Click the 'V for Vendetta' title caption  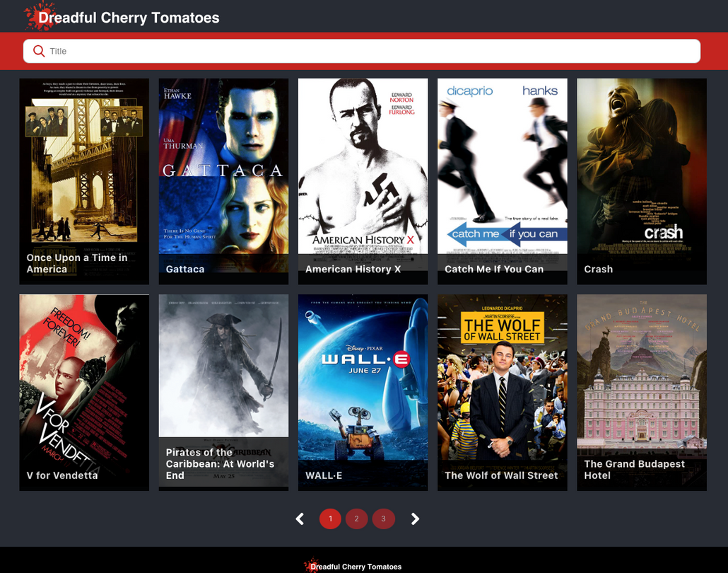tap(62, 475)
